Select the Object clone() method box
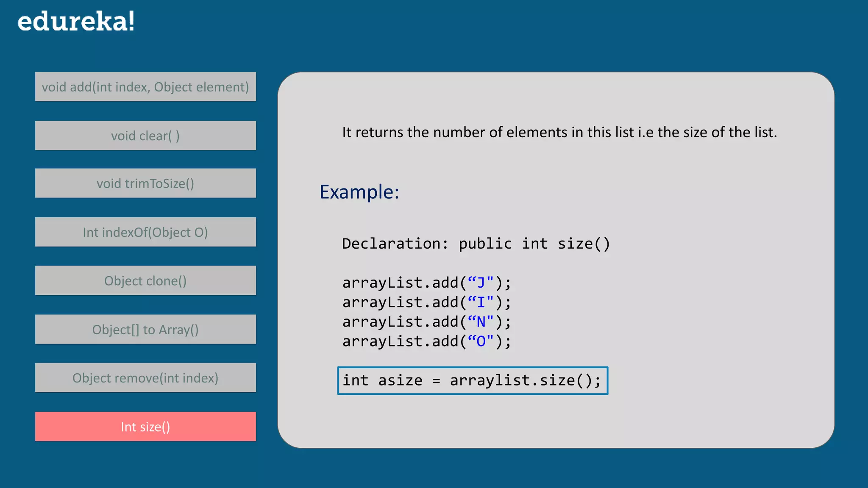Screen dimensions: 868x488 click(x=145, y=281)
